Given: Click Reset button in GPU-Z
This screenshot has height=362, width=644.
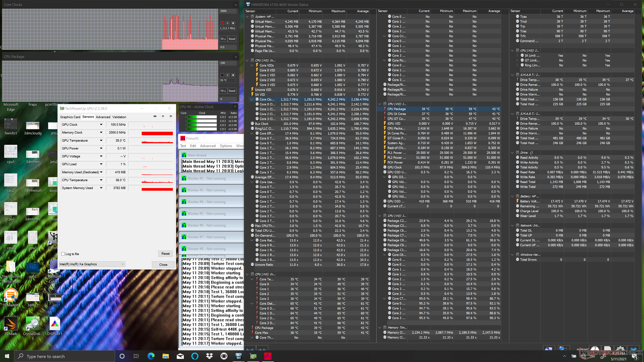Looking at the screenshot, I should 165,254.
